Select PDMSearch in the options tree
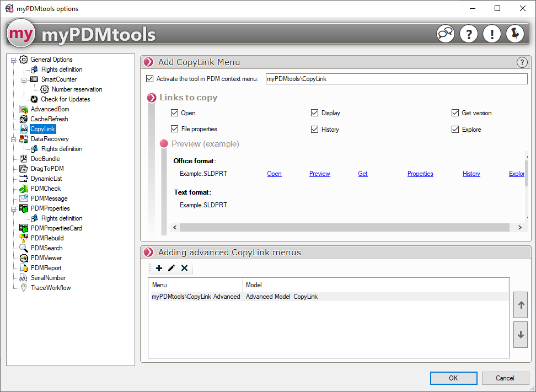Screen dimensions: 536x392 (x=46, y=248)
